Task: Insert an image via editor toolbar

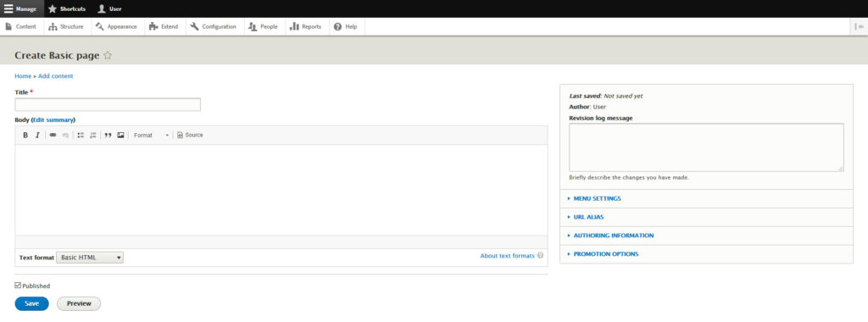Action: tap(120, 135)
